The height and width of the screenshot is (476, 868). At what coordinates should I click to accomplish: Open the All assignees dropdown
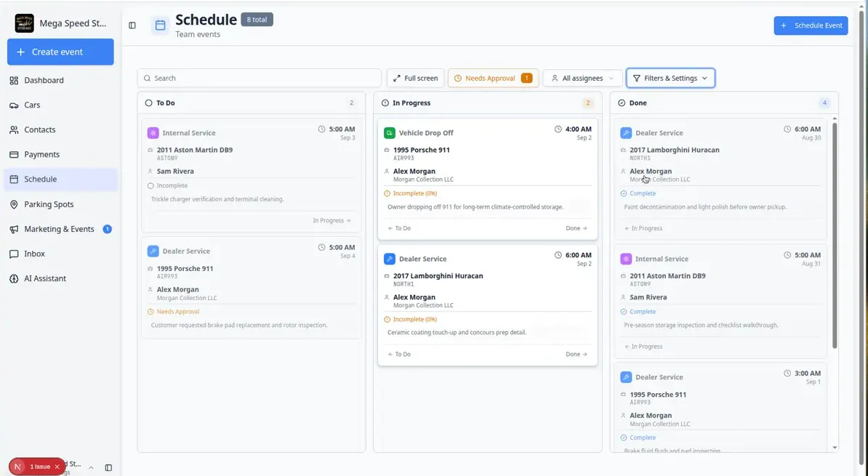point(582,78)
